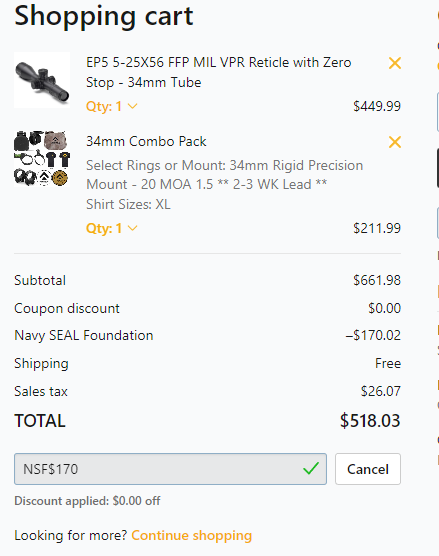Image resolution: width=439 pixels, height=556 pixels.
Task: Click the green coupon-applied checkmark
Action: pos(311,468)
